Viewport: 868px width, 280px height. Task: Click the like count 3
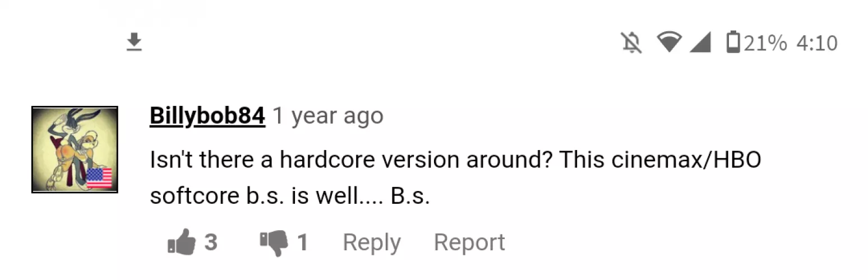(x=211, y=243)
